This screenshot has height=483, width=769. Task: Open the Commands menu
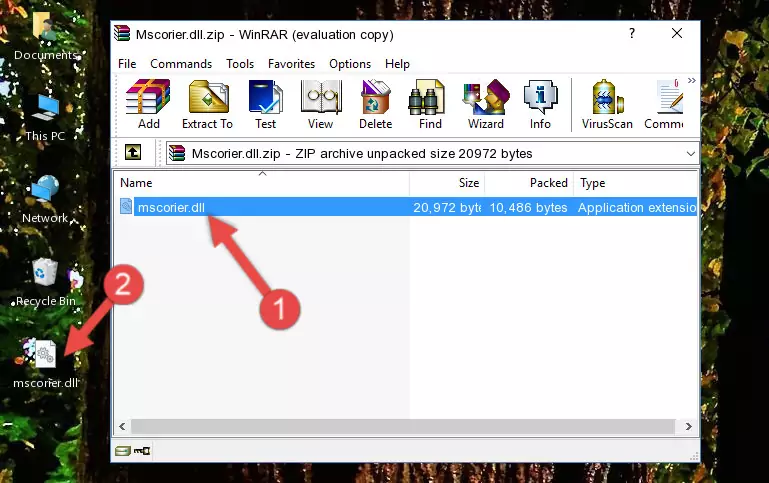[x=181, y=64]
